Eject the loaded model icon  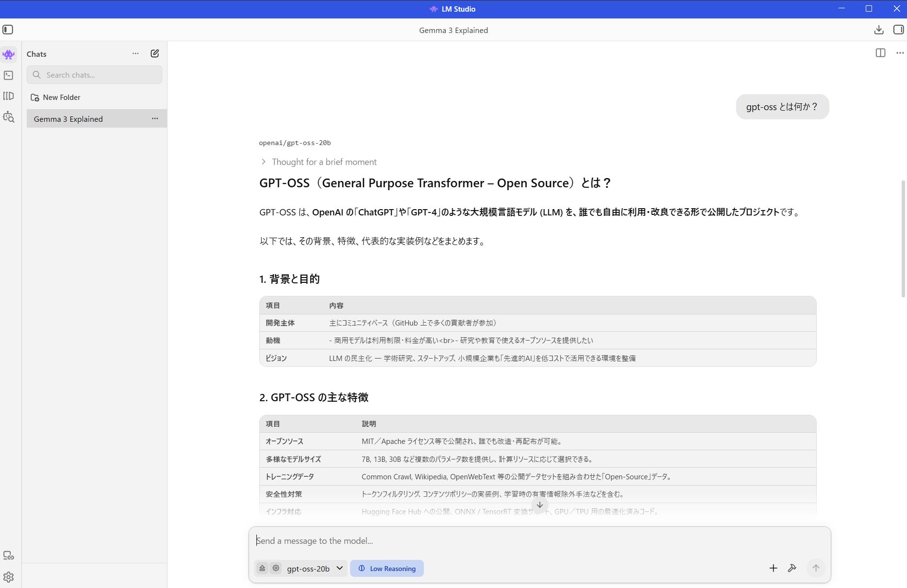coord(262,568)
